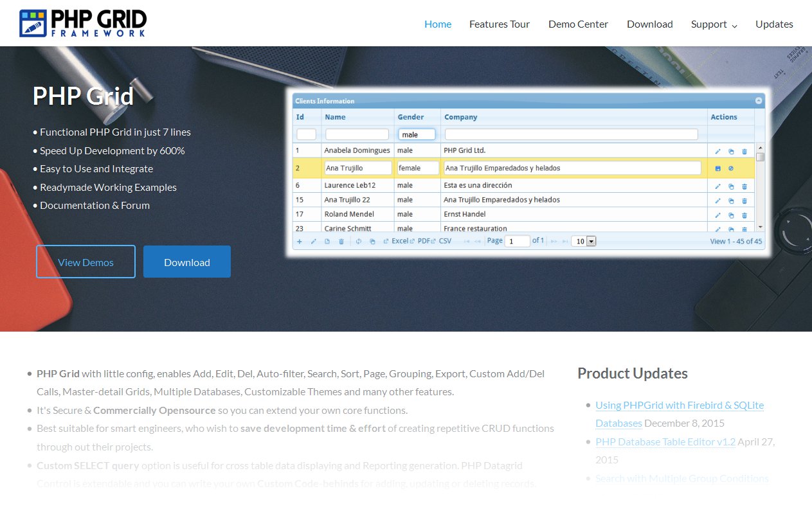The height and width of the screenshot is (518, 812).
Task: Go to the Demo Center menu item
Action: pyautogui.click(x=577, y=24)
